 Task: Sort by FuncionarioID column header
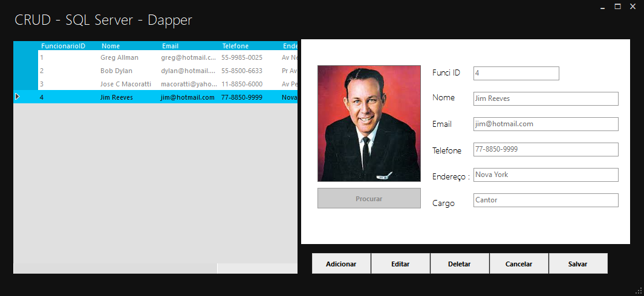pos(68,46)
